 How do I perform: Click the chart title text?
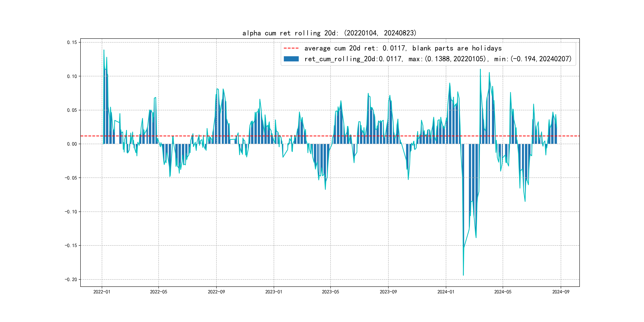click(329, 33)
